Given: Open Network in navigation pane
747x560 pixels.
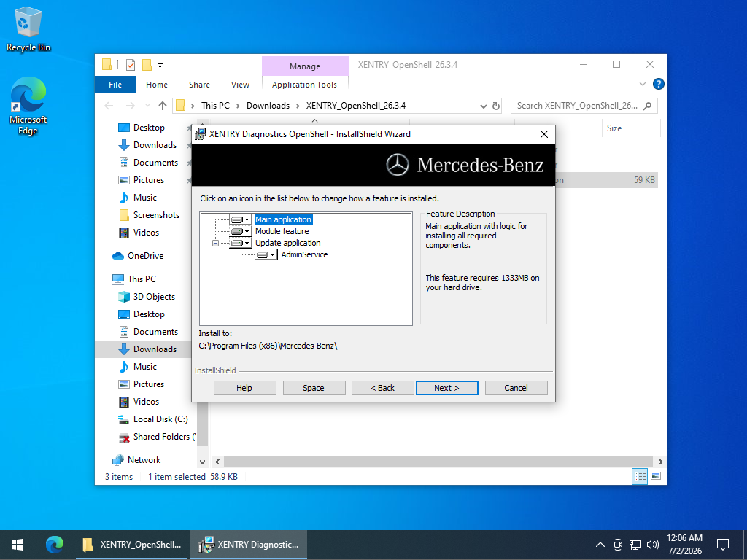Looking at the screenshot, I should pyautogui.click(x=144, y=461).
